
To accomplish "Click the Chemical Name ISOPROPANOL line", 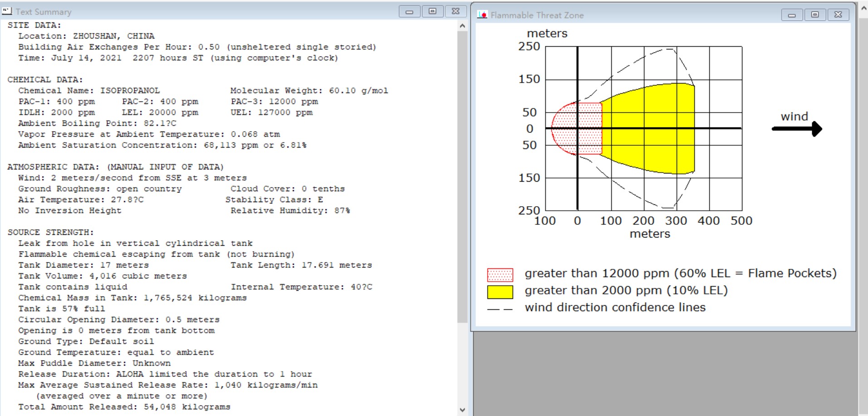I will click(x=89, y=90).
